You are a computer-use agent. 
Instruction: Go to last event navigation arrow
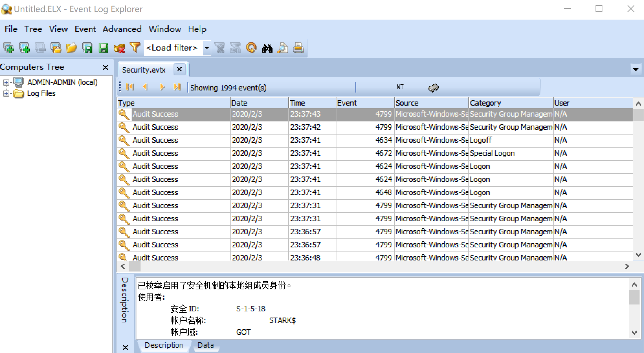[177, 87]
